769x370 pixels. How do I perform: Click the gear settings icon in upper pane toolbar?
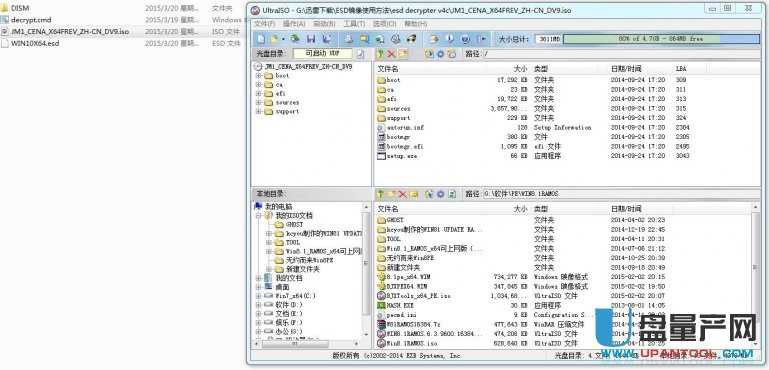point(440,53)
